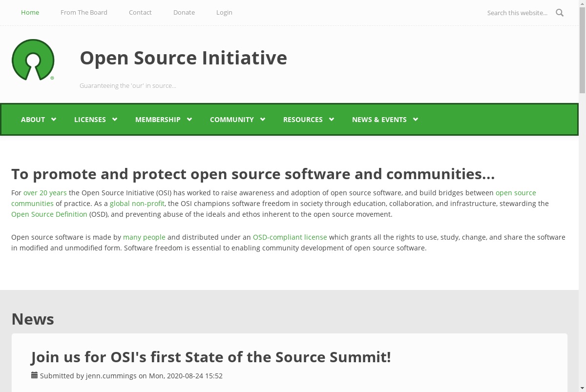The image size is (586, 392).
Task: Click the page vertical scrollbar thumb
Action: [582, 50]
